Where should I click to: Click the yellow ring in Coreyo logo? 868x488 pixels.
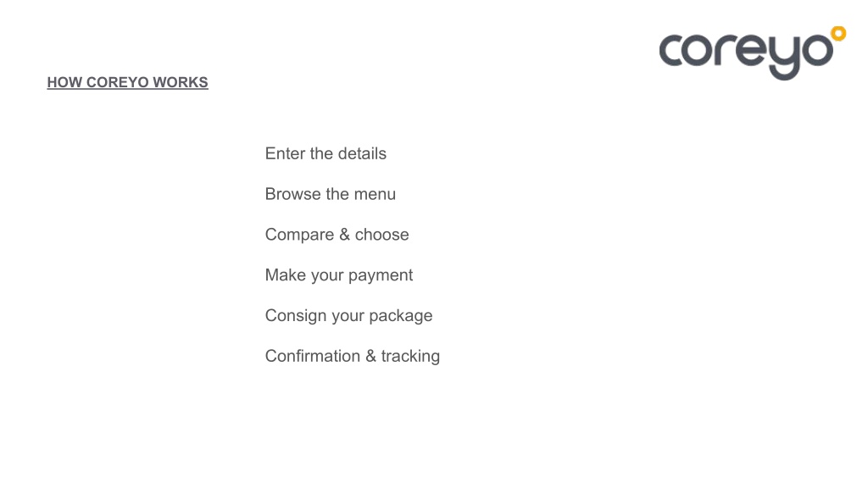point(838,33)
